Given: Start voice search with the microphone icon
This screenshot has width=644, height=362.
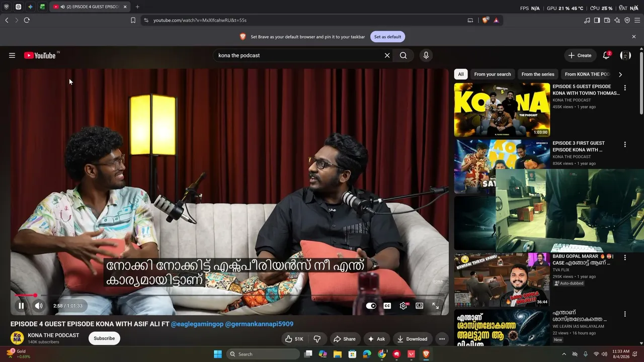Looking at the screenshot, I should 426,55.
